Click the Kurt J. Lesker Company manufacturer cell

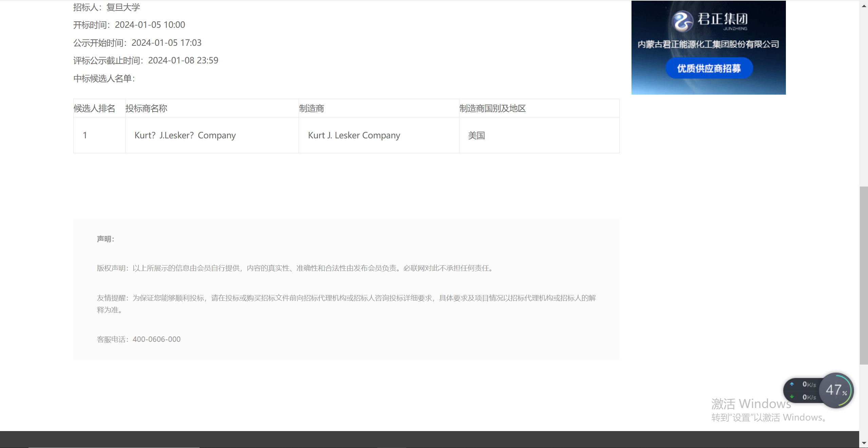click(354, 135)
